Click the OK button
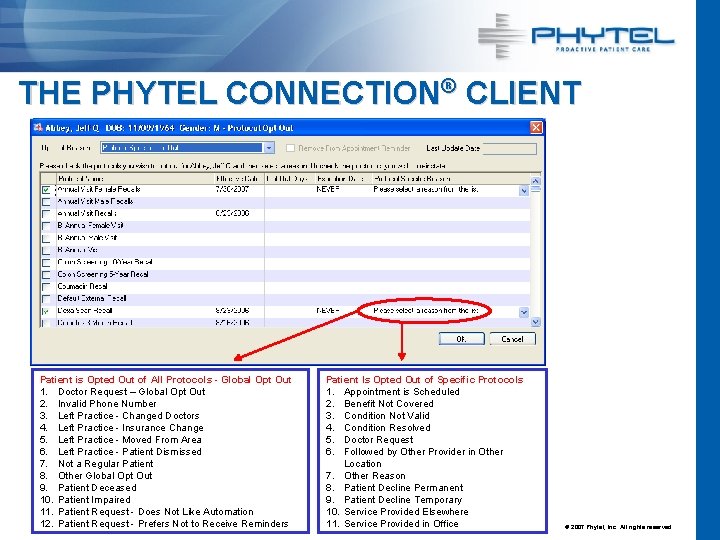 pyautogui.click(x=461, y=339)
